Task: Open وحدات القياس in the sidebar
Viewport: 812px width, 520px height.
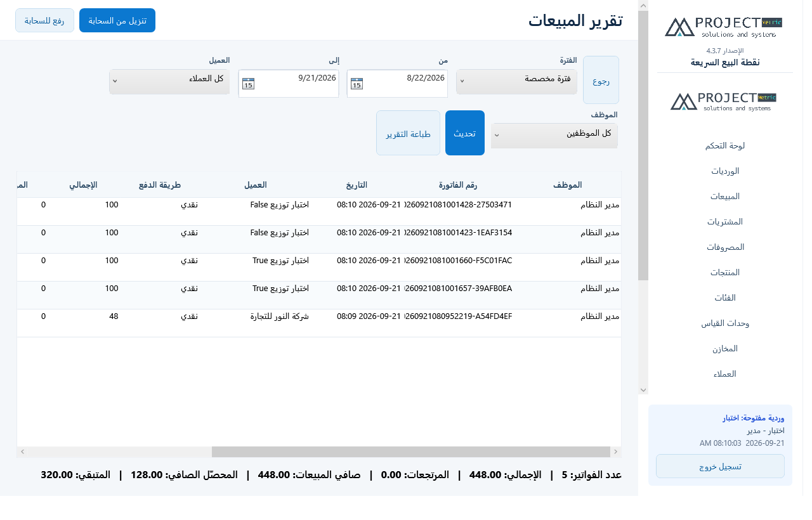Action: click(725, 323)
